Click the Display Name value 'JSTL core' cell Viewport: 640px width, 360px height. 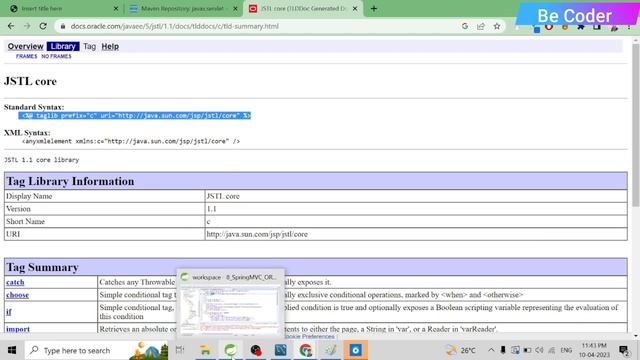[416, 196]
